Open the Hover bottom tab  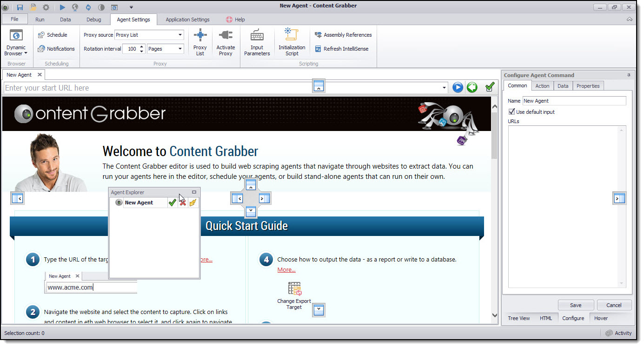[601, 318]
